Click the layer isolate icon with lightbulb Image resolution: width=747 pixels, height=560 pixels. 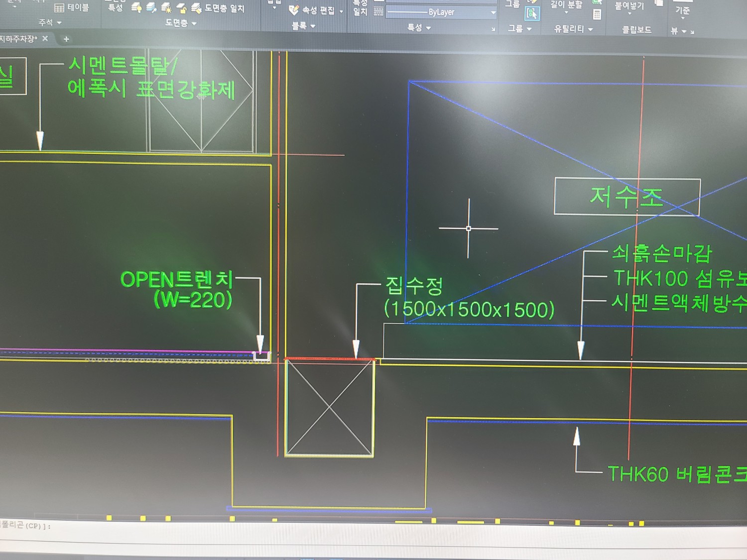136,8
